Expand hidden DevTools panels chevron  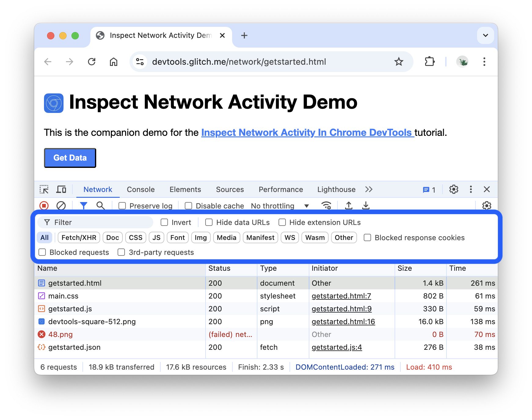(x=369, y=189)
